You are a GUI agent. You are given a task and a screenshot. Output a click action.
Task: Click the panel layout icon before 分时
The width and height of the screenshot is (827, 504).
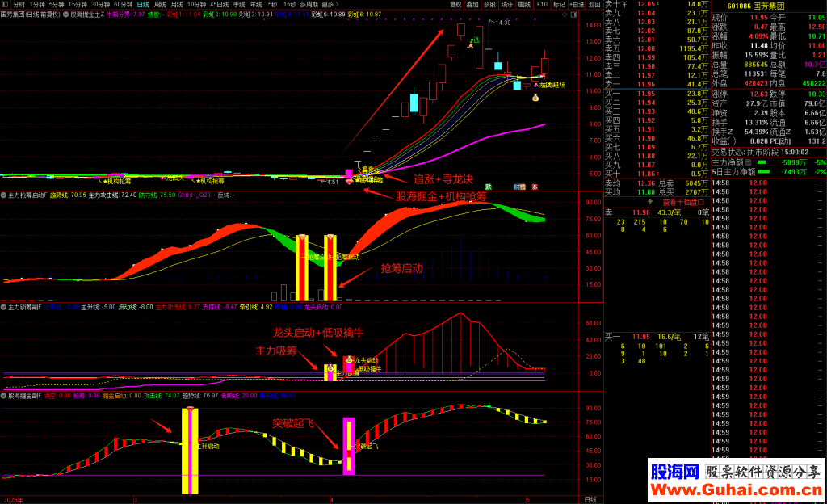coord(5,4)
